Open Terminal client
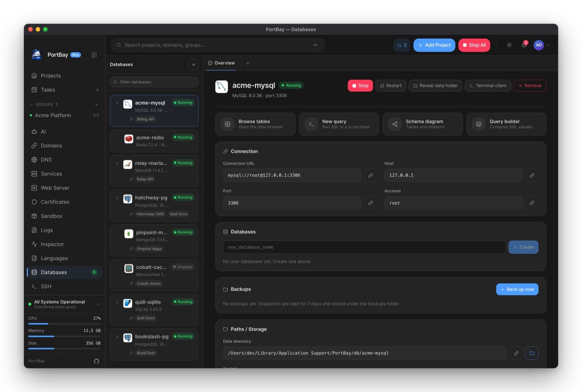 [x=488, y=86]
